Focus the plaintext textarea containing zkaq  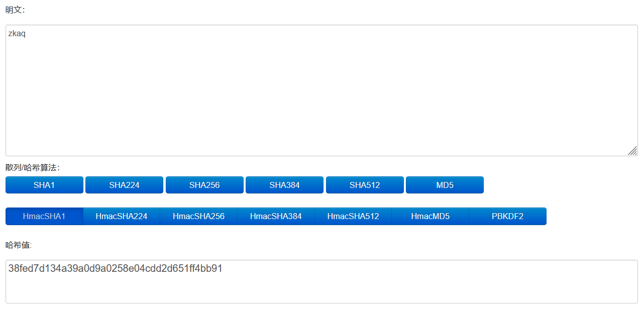point(321,90)
